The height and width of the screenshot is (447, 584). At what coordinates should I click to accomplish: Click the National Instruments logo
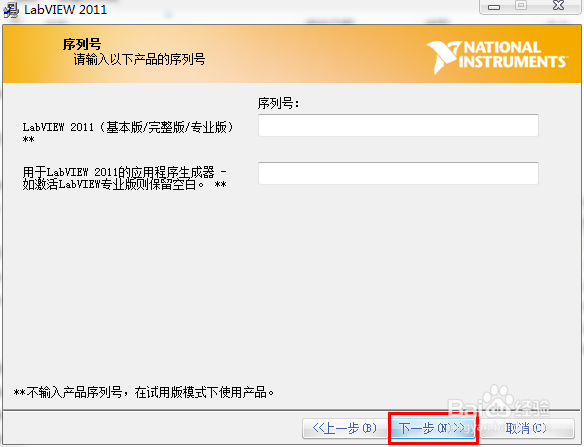497,58
